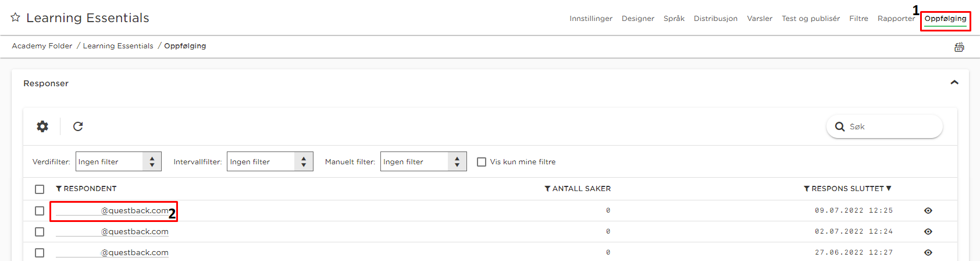Check the row dated 02.07.2022 12:24
The width and height of the screenshot is (980, 261).
[x=40, y=232]
